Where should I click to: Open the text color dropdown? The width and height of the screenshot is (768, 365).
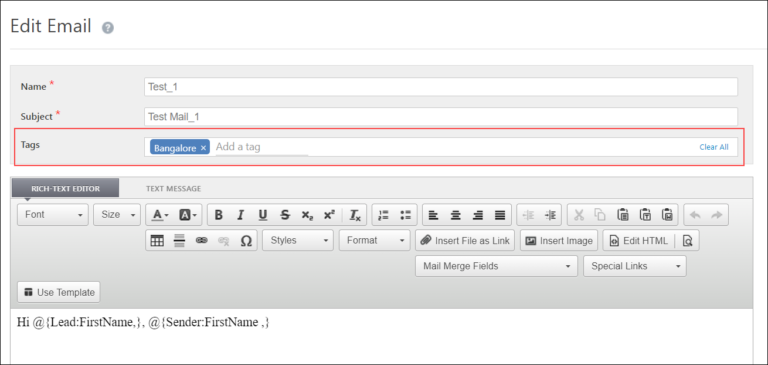[160, 215]
